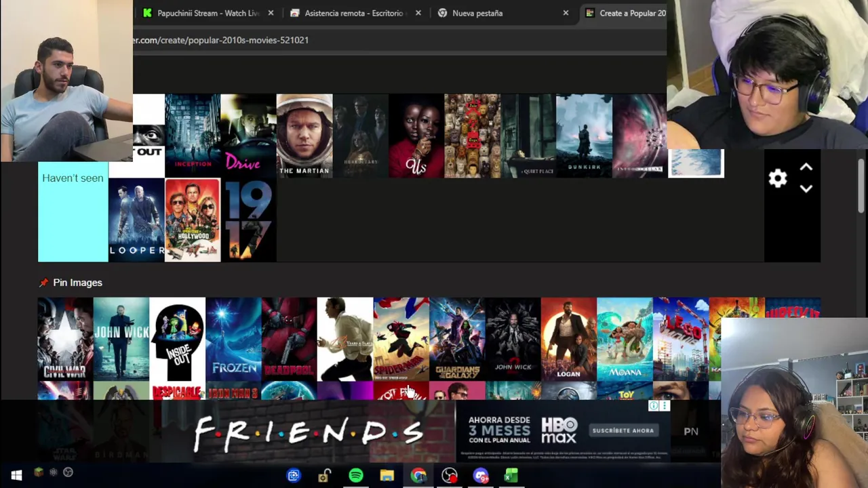This screenshot has height=488, width=868.
Task: Open Discord from the taskbar
Action: 481,475
